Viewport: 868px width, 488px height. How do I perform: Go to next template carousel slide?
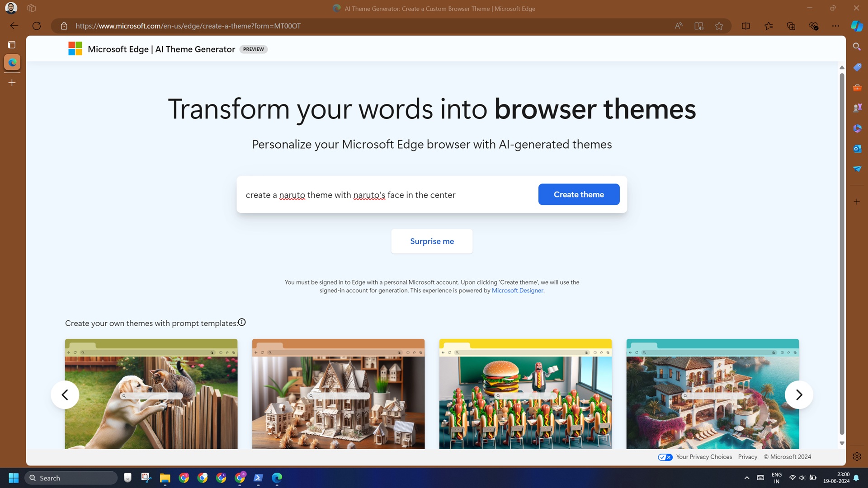(799, 395)
